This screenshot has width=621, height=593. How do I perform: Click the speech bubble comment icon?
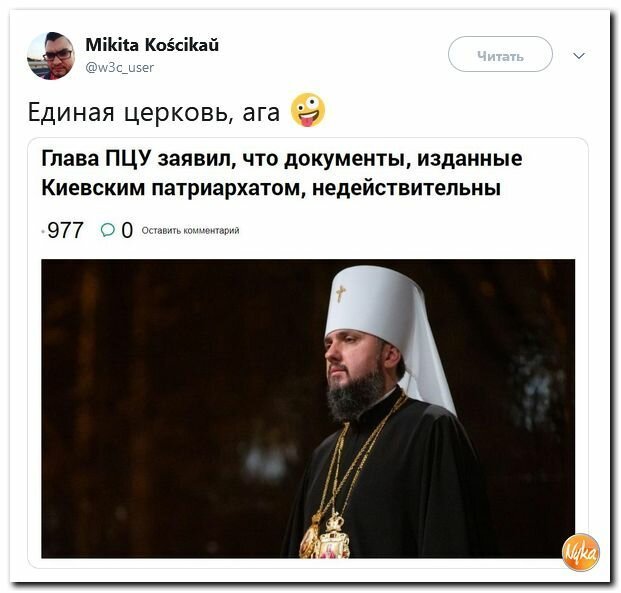108,230
